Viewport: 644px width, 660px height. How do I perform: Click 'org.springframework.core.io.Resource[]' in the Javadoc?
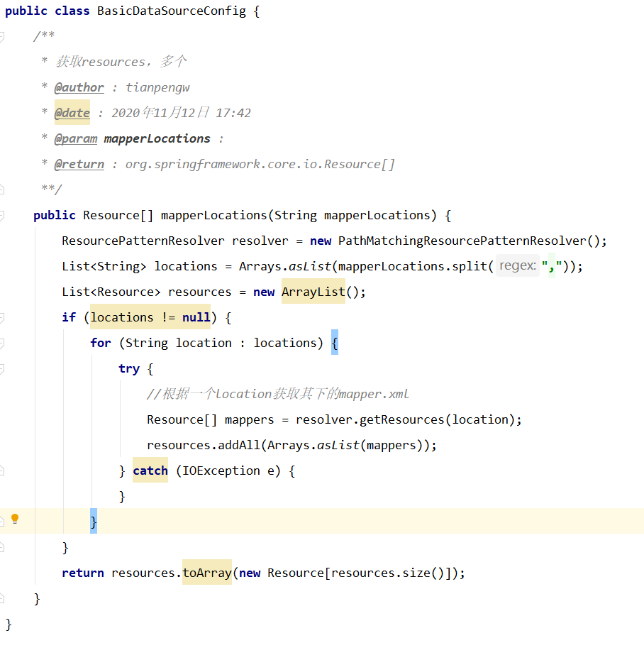click(260, 164)
